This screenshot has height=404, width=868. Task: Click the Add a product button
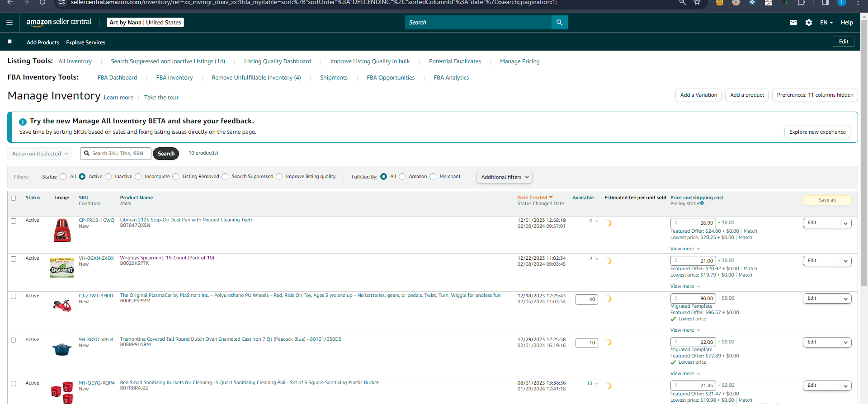point(747,95)
